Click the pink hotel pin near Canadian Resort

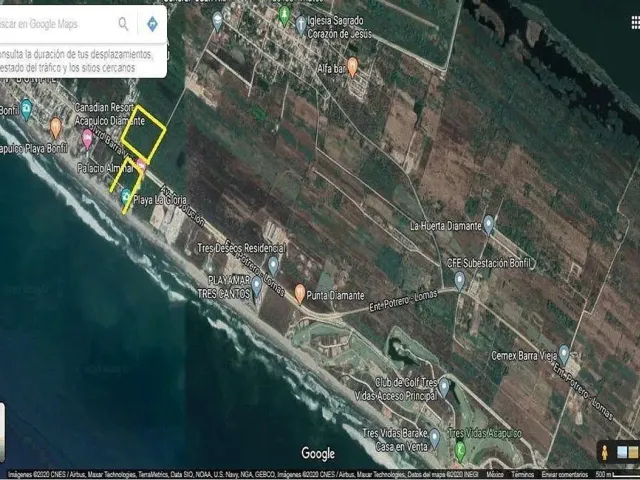coord(87,139)
